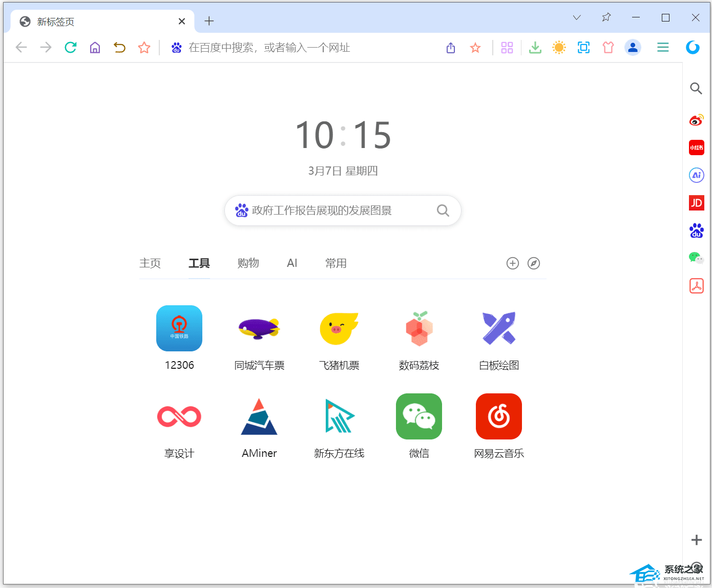Open Weibo from the sidebar
The image size is (712, 588).
(x=696, y=120)
